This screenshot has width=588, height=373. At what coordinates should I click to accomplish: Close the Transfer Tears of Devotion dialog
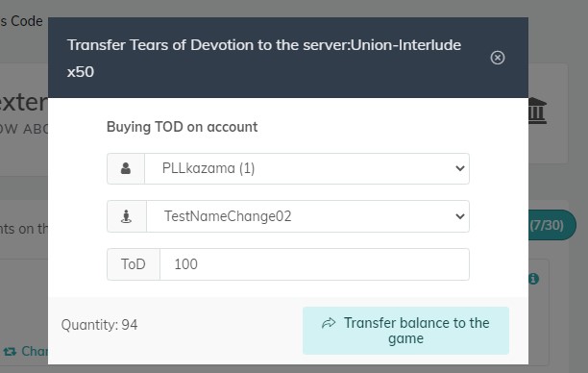[498, 58]
